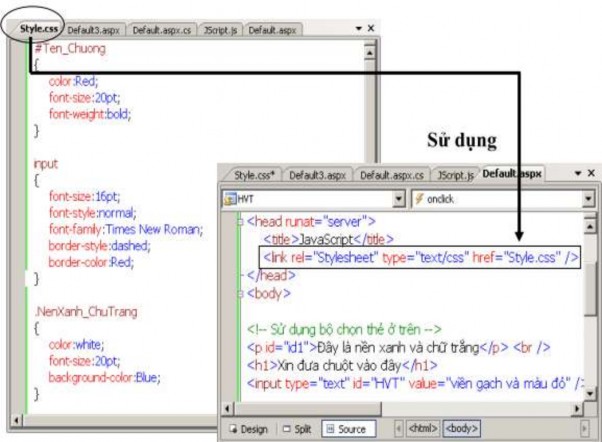This screenshot has width=602, height=442.
Task: Open the Default.aspx.cs tab in the back window
Action: (162, 30)
